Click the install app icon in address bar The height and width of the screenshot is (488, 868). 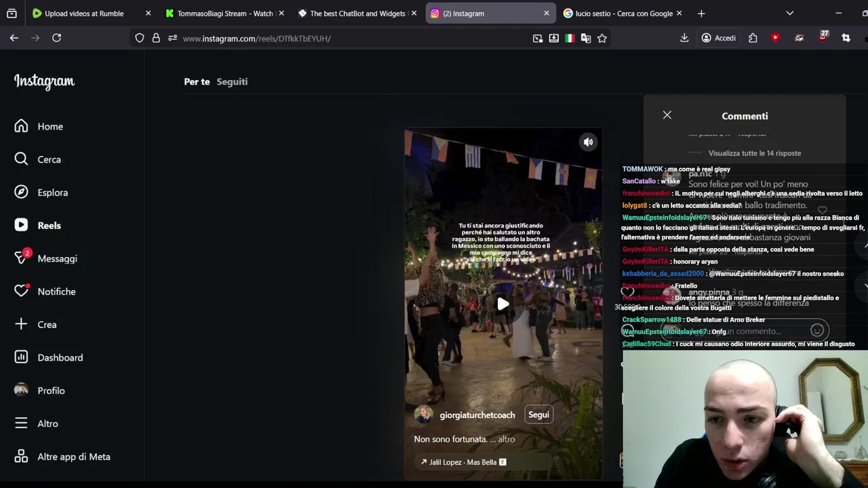point(554,39)
